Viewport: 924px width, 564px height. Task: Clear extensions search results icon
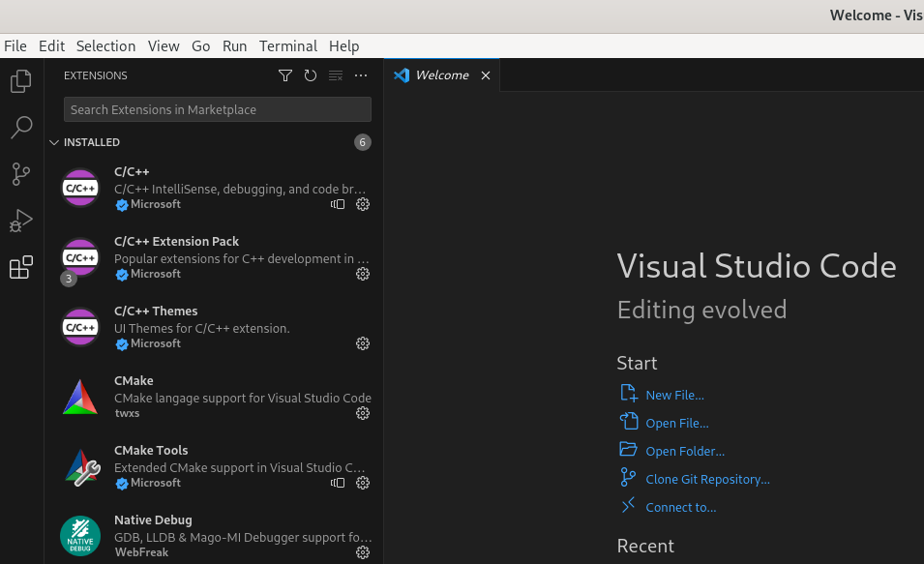tap(336, 75)
